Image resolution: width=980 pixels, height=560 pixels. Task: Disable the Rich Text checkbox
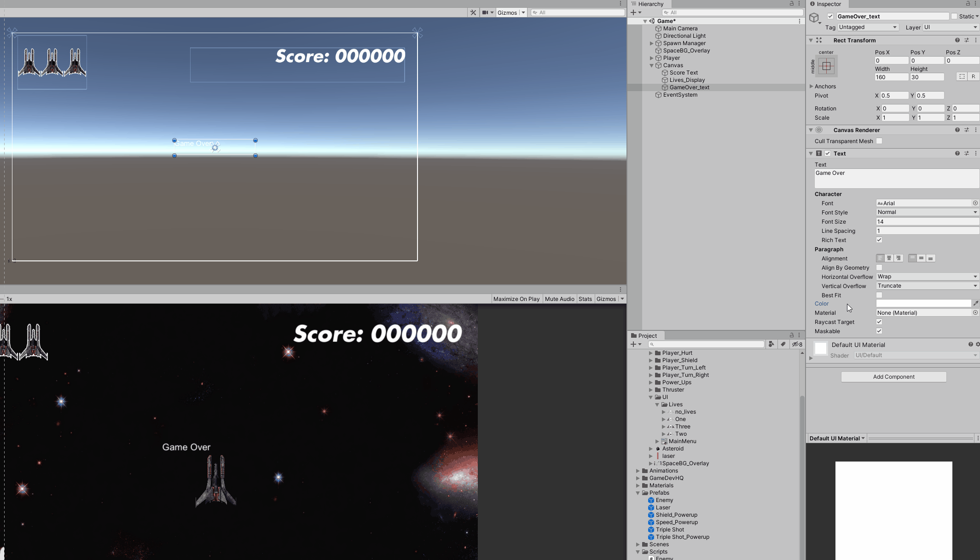pyautogui.click(x=879, y=240)
